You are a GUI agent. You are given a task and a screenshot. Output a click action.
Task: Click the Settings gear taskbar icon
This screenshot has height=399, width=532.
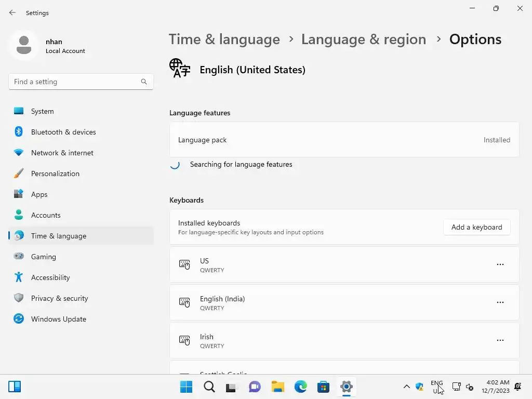point(346,387)
